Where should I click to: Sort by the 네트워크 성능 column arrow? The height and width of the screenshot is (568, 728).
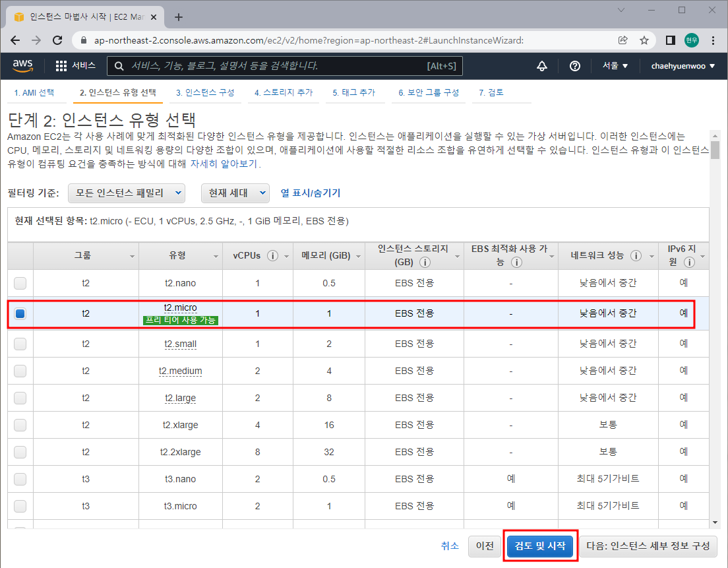click(x=652, y=257)
